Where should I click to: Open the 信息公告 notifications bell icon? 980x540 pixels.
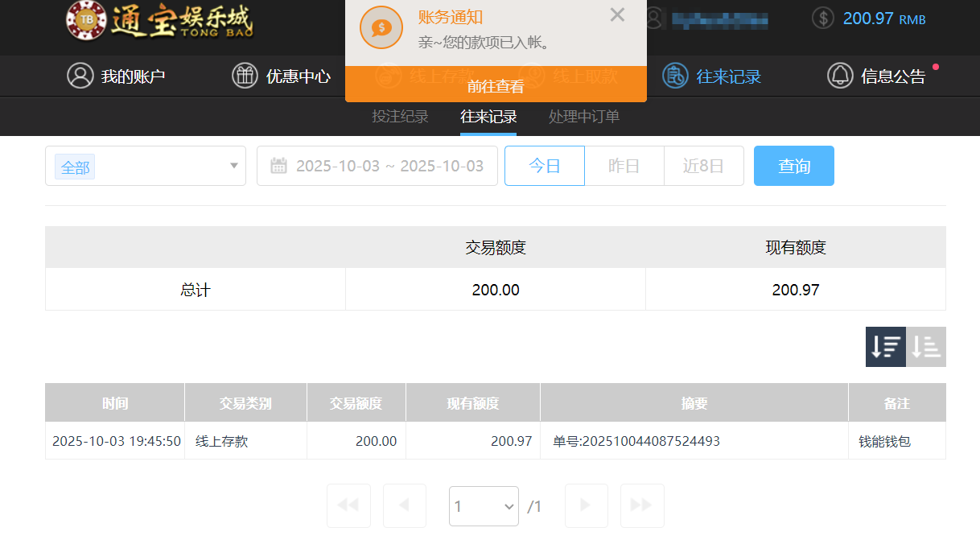tap(842, 76)
